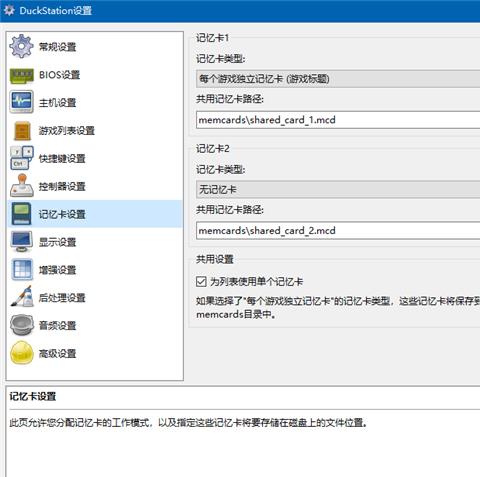Click the 显示设置 screen icon
480x477 pixels.
(22, 242)
